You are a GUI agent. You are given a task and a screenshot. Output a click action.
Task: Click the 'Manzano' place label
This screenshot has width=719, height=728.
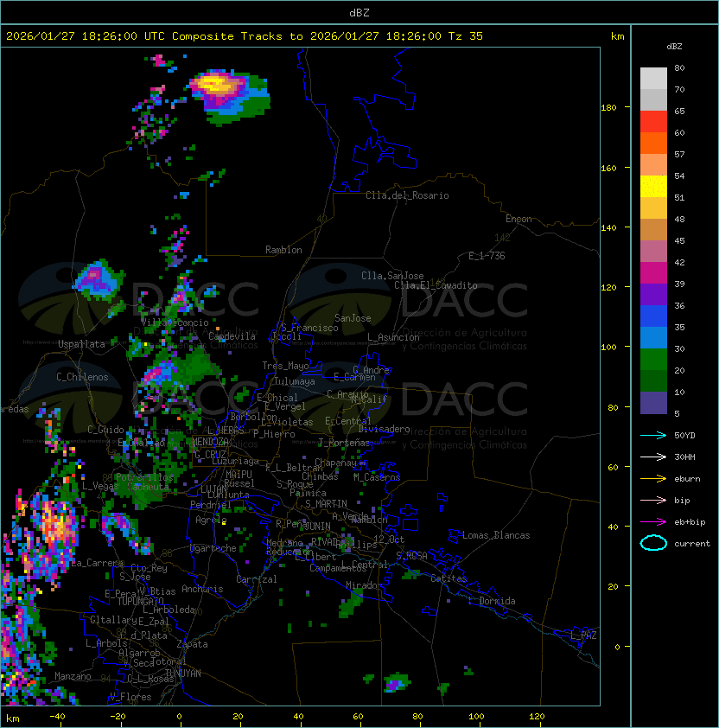tap(73, 676)
